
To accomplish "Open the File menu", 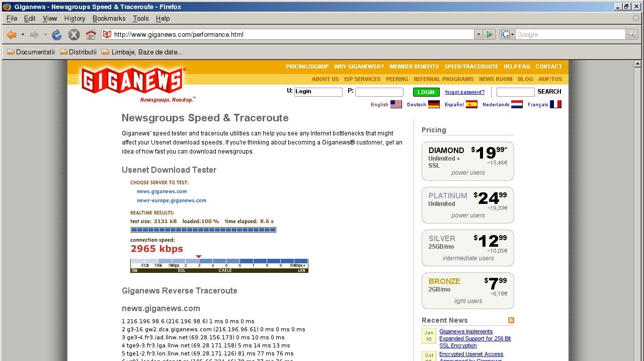I will click(12, 18).
